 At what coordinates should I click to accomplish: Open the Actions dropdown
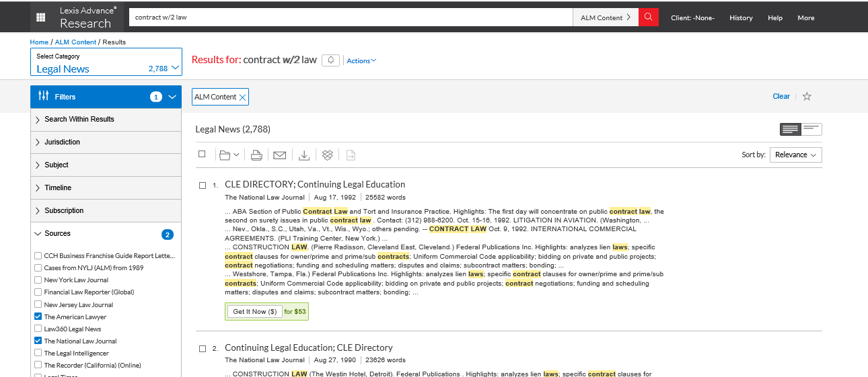(361, 60)
